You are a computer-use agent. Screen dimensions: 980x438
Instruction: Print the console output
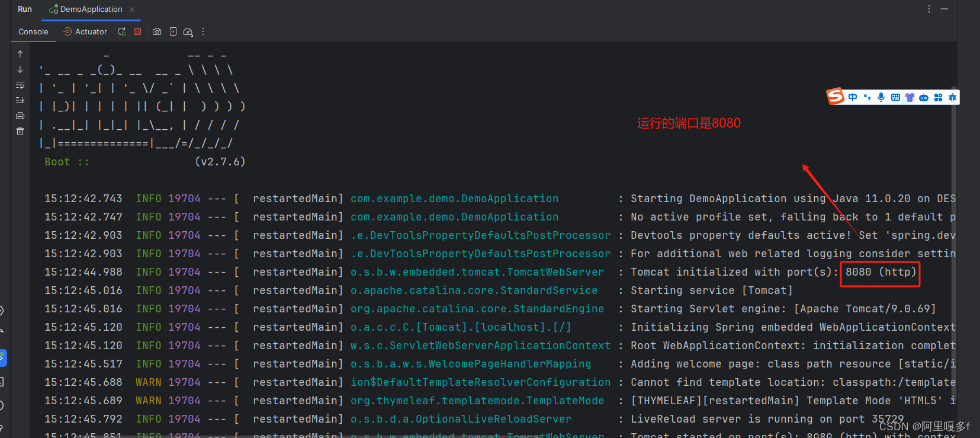click(20, 116)
